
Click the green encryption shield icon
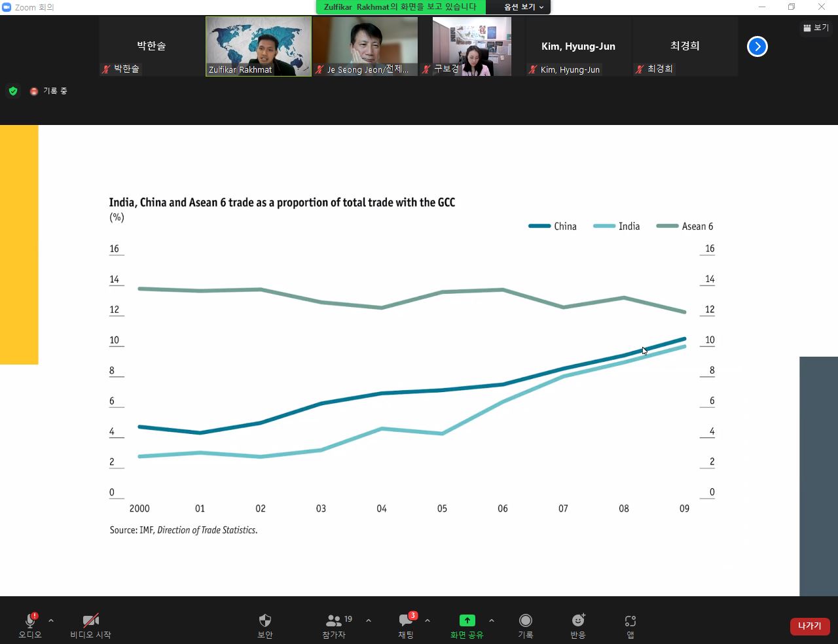tap(13, 91)
